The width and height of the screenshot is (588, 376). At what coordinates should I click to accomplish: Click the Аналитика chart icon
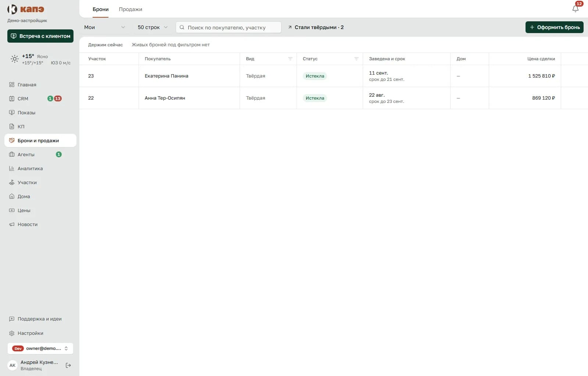pyautogui.click(x=12, y=168)
